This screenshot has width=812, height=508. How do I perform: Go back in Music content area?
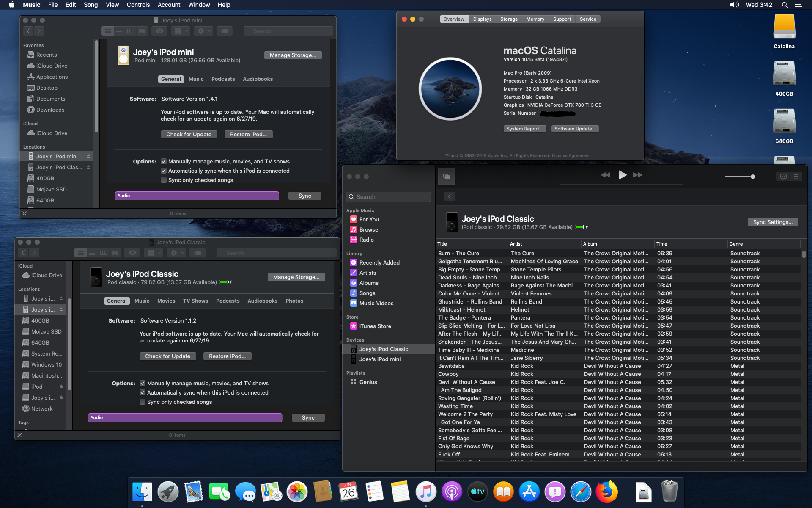click(x=450, y=196)
